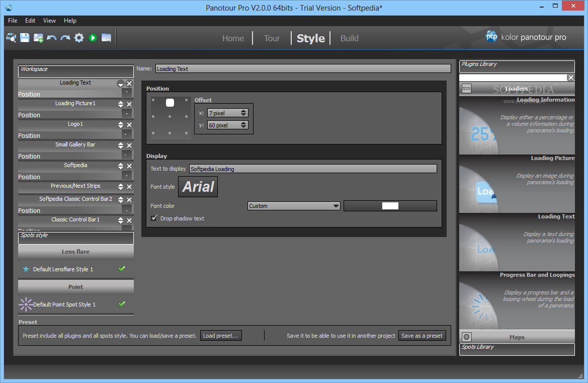Image resolution: width=588 pixels, height=383 pixels.
Task: Reorder Loading Picture1 with its up/down arrows
Action: click(120, 104)
